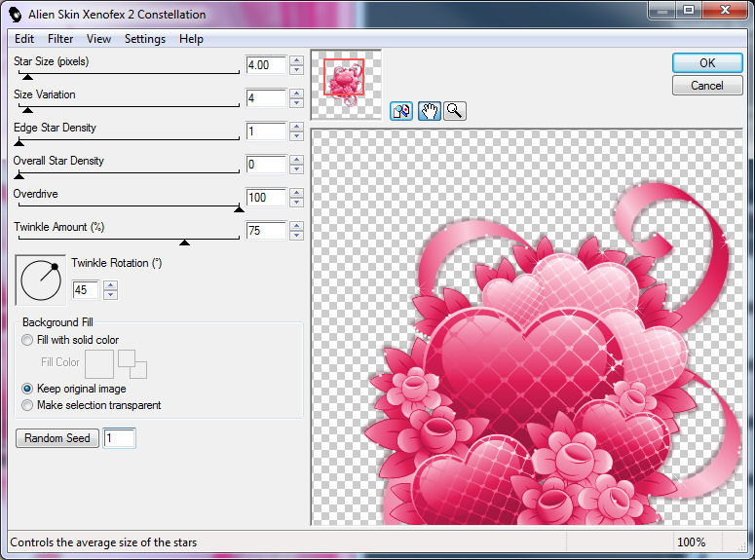Screen dimensions: 755x560
Task: Minimize the Constellation window
Action: click(662, 10)
